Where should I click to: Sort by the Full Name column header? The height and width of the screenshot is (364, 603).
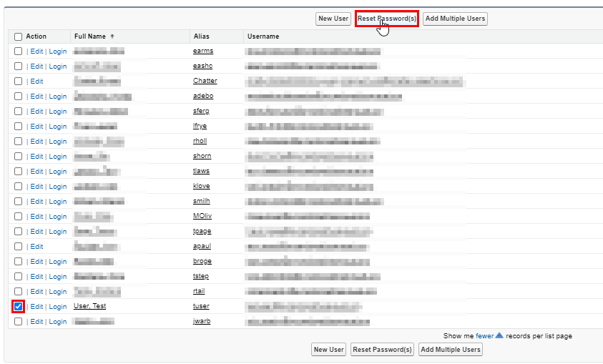tap(90, 36)
